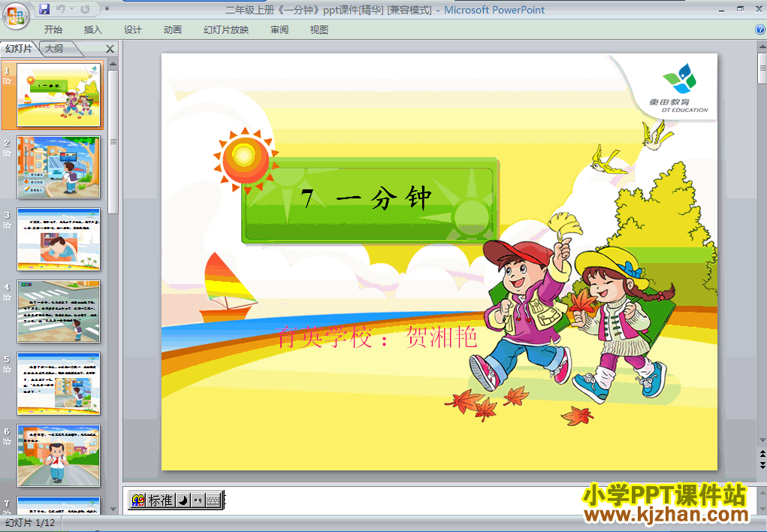Screen dimensions: 767x532
Task: Toggle the IME 标准 mode button
Action: [x=161, y=500]
